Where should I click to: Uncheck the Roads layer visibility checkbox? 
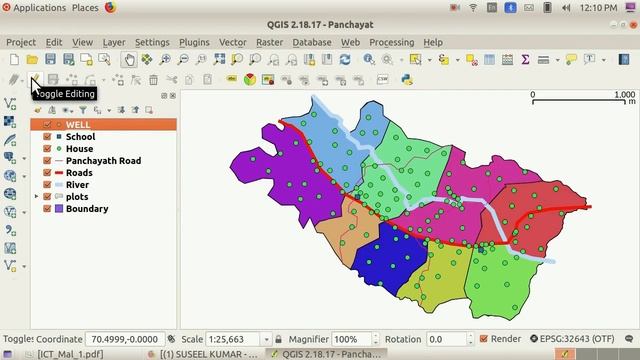tap(47, 173)
